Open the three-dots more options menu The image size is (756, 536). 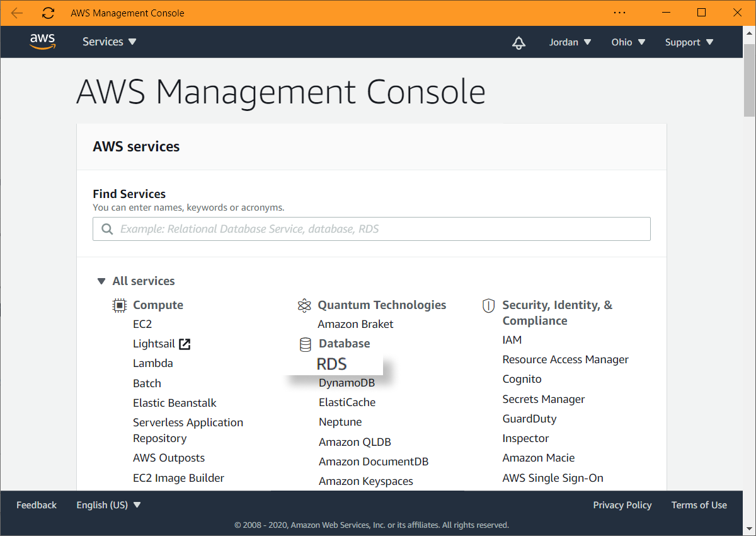(620, 13)
